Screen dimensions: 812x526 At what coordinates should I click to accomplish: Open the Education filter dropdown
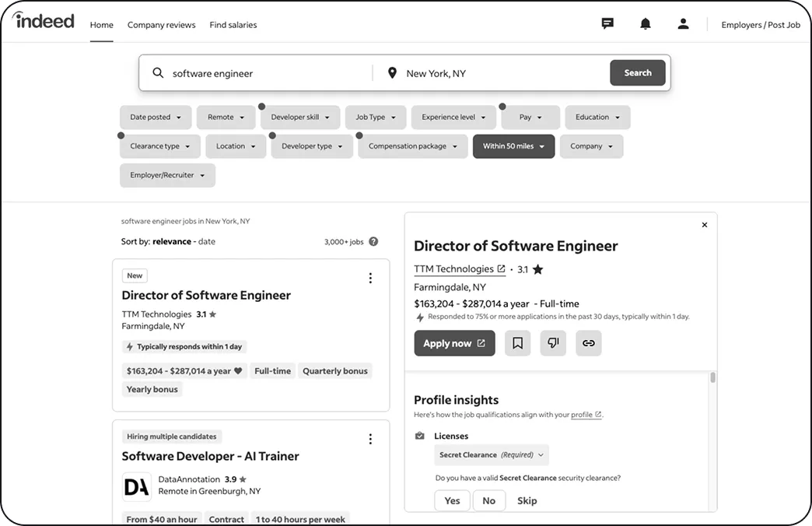click(x=597, y=117)
